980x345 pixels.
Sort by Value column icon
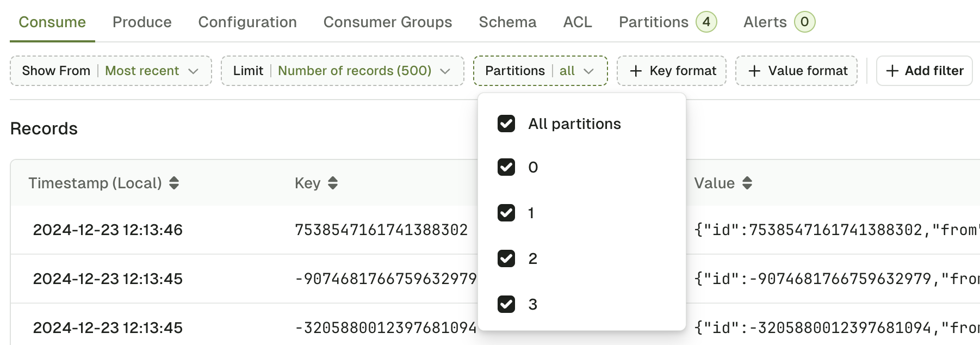pyautogui.click(x=747, y=183)
